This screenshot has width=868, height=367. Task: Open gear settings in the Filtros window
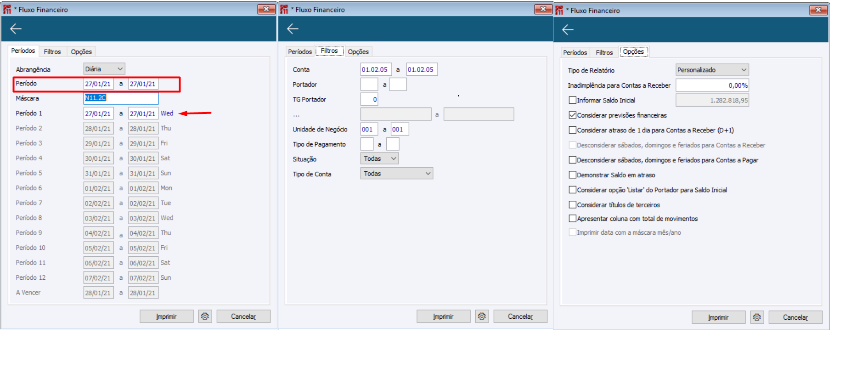(x=482, y=316)
